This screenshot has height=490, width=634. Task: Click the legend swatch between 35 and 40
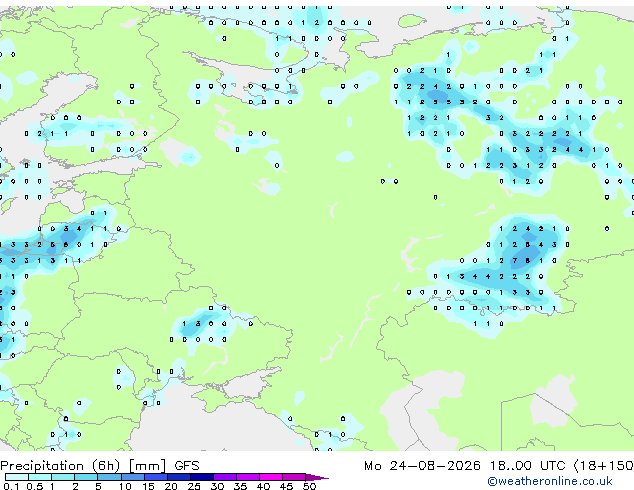pos(247,477)
